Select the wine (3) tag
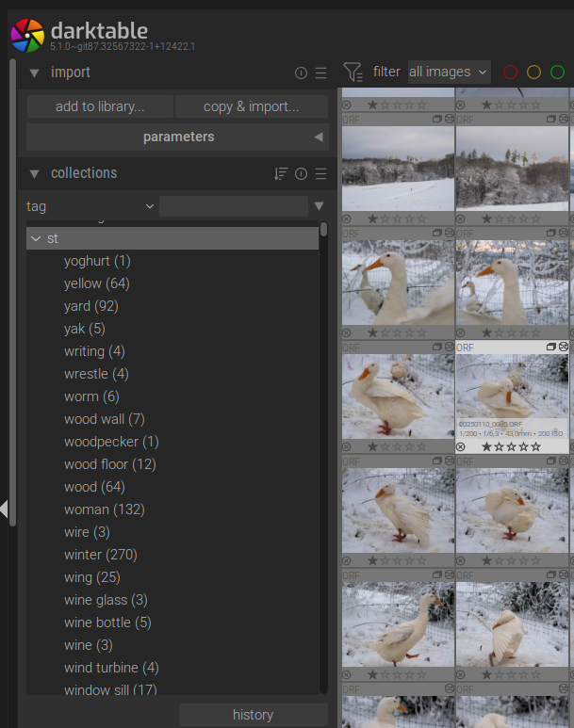 (x=89, y=645)
